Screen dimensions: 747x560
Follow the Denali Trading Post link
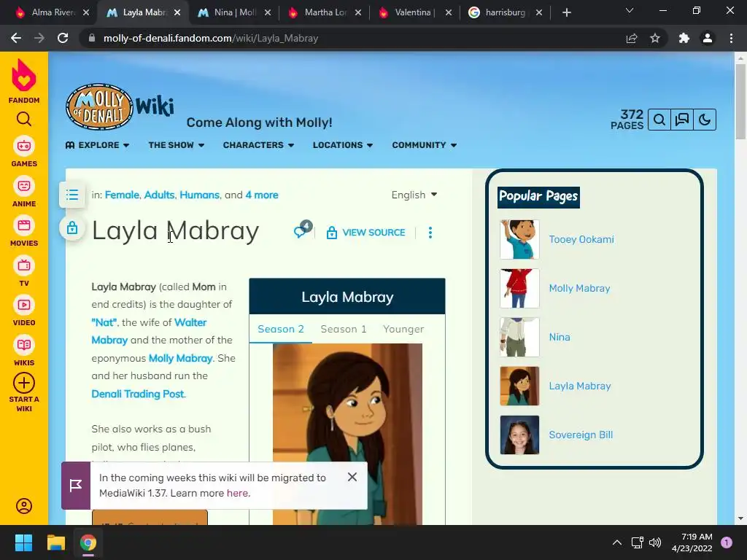click(138, 394)
